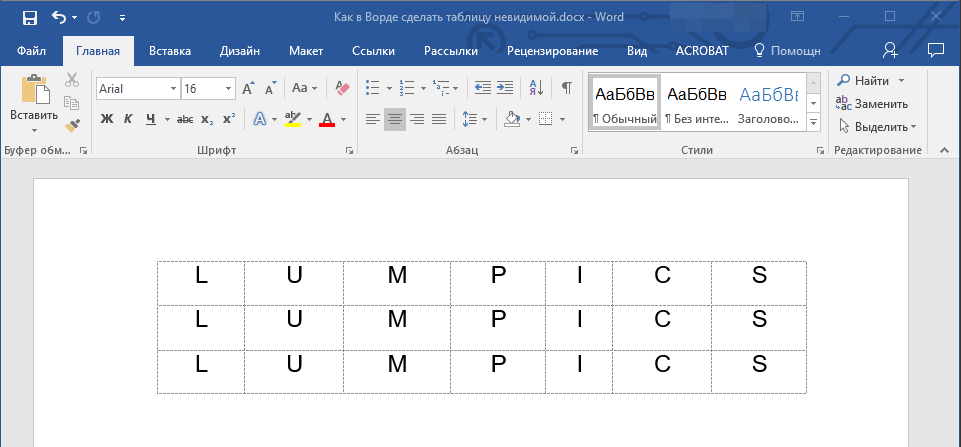Open the Вставка ribbon tab
This screenshot has width=961, height=447.
(x=170, y=50)
